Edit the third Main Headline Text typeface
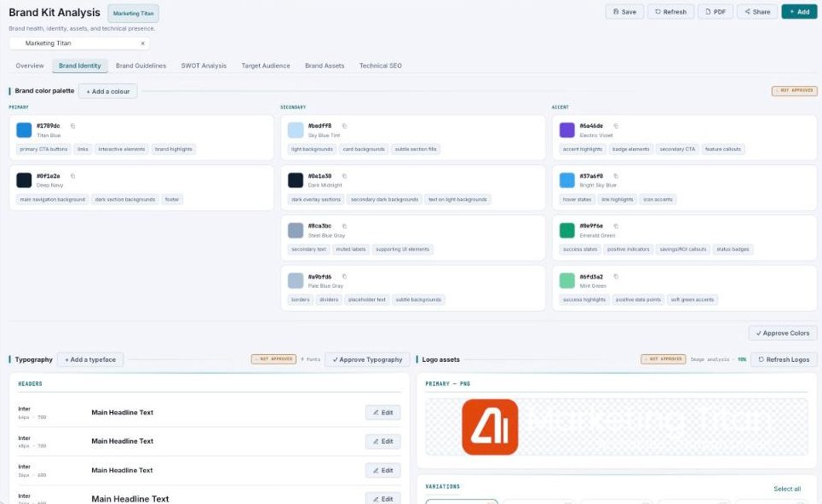Image resolution: width=822 pixels, height=504 pixels. 382,471
